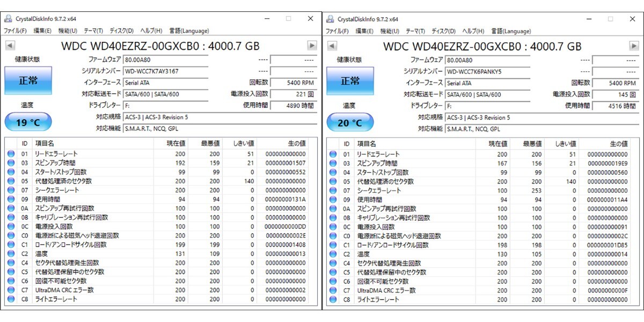This screenshot has width=644, height=322.
Task: Click CrystalDiskInfo app icon in right title bar
Action: coord(330,19)
